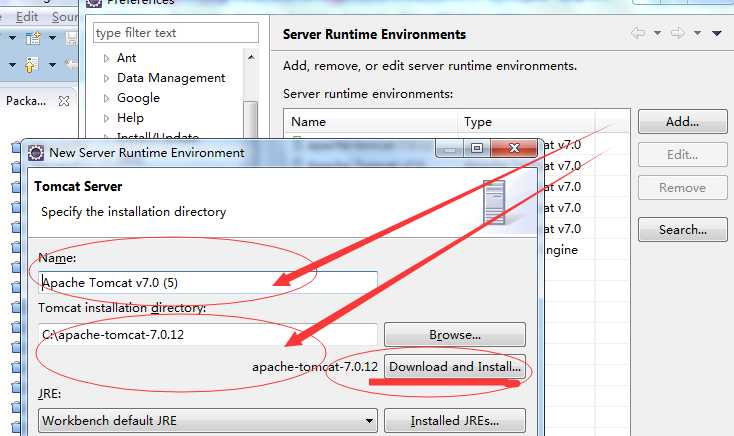Click the New Server Runtime Environment title icon
The width and height of the screenshot is (734, 436).
pos(36,153)
